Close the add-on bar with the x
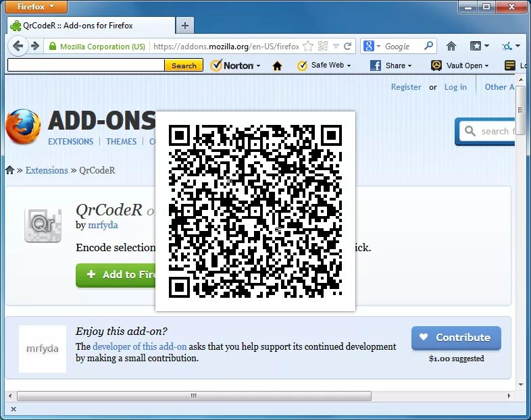This screenshot has height=420, width=531. pos(14,409)
